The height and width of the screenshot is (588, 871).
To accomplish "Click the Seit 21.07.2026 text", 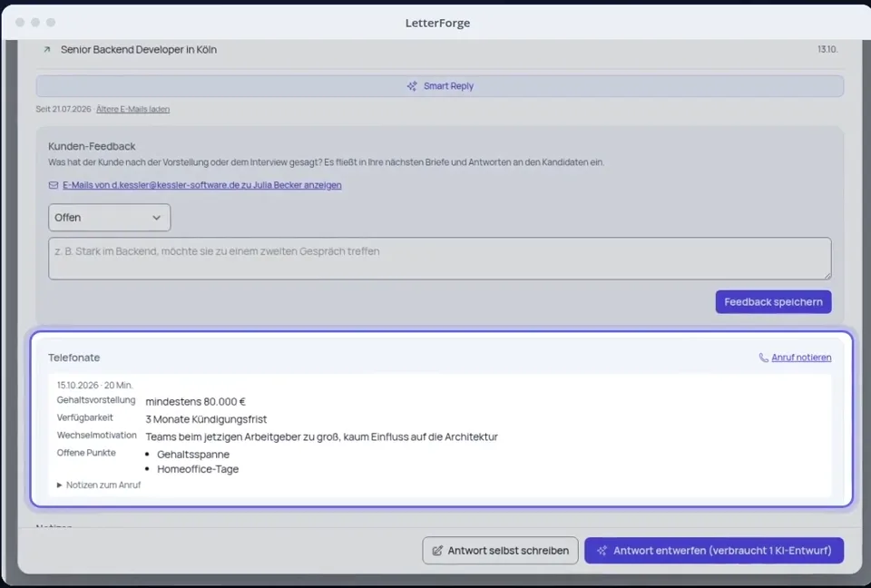I will click(x=64, y=109).
